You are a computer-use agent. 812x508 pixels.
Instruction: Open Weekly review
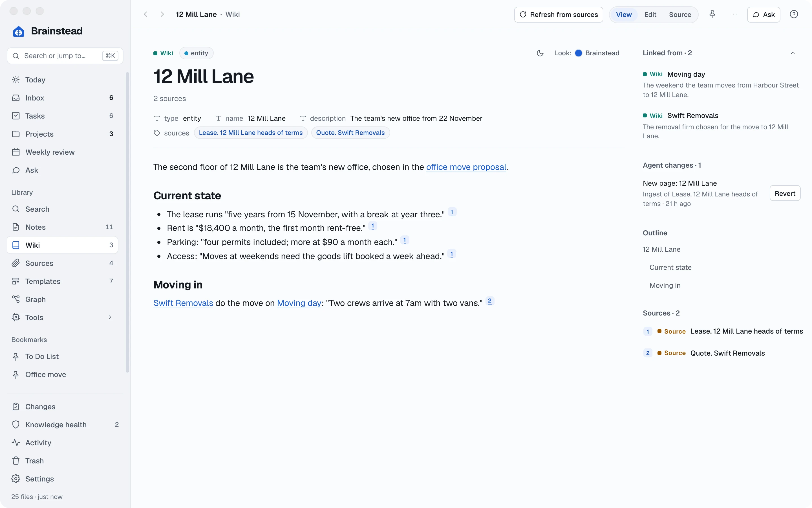(x=62, y=152)
